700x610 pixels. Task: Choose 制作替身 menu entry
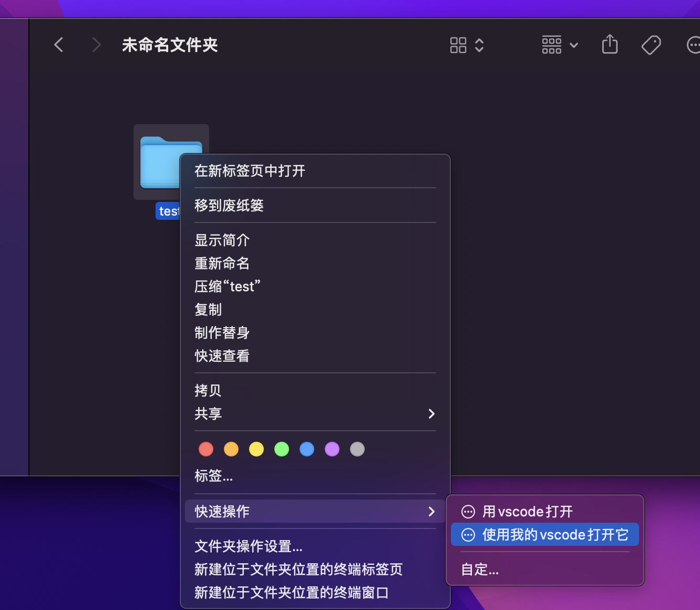315,333
